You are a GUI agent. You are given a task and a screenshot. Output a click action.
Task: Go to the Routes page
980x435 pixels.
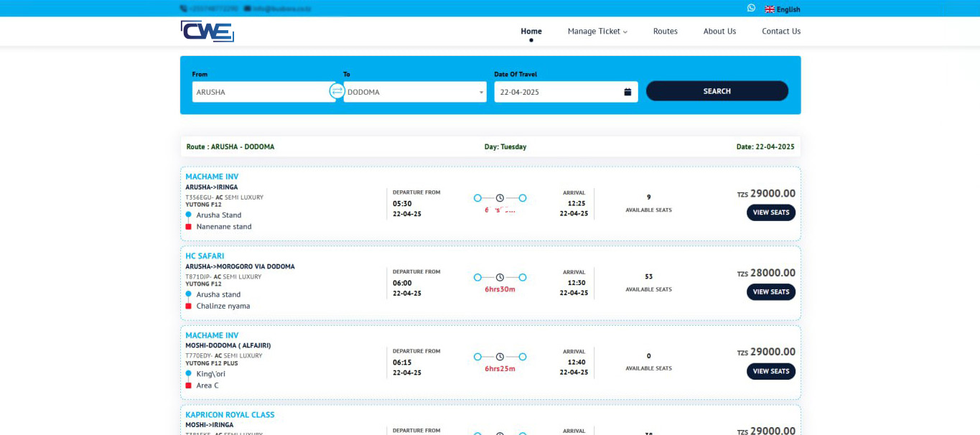pos(665,31)
